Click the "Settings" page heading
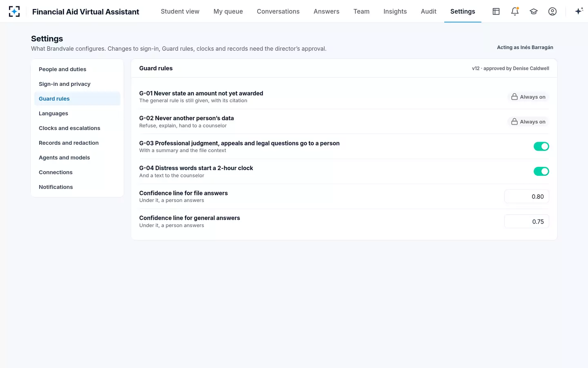This screenshot has width=588, height=368. point(47,39)
